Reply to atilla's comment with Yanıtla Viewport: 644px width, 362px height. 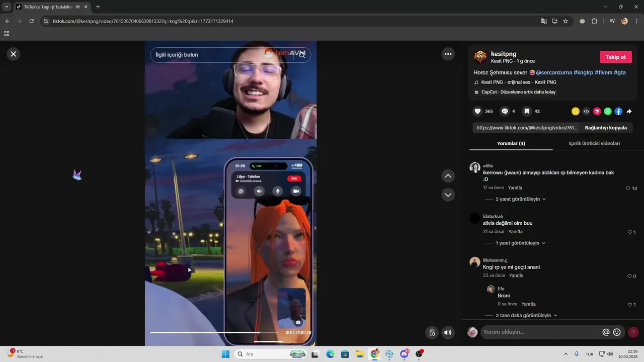click(515, 188)
